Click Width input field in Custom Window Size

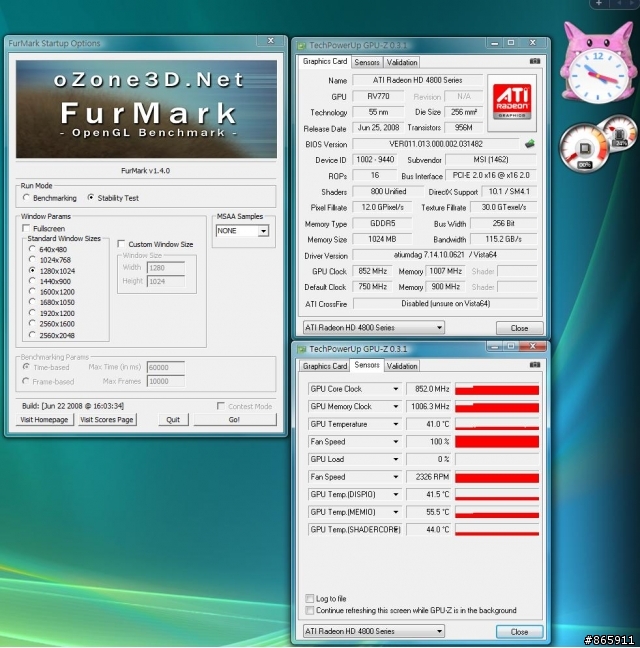pos(166,268)
